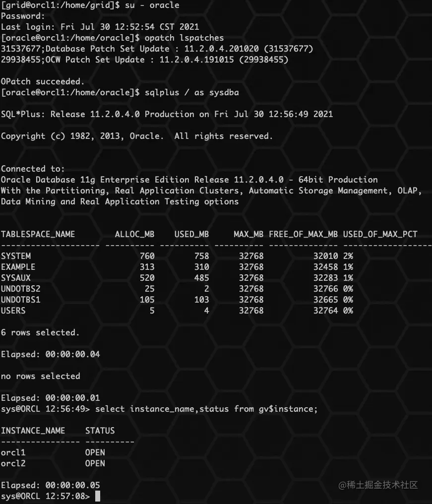Screen dimensions: 432x504
Task: Click the 'select instance_name,status from gv$instance;' query
Action: coord(206,409)
